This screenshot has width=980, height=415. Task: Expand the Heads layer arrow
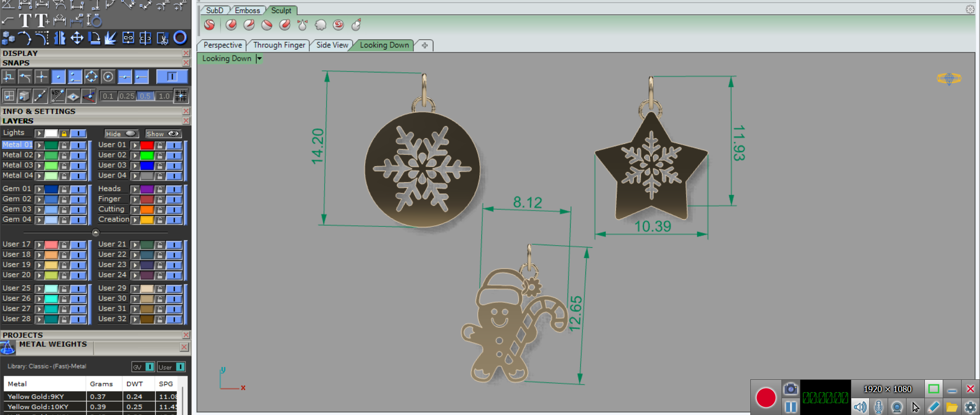[135, 189]
